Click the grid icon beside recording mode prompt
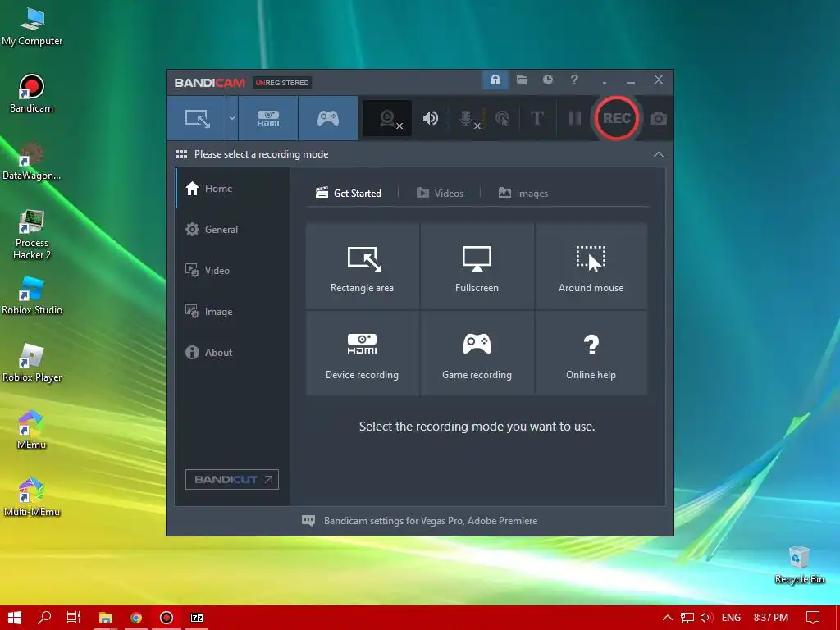The image size is (840, 630). click(181, 154)
